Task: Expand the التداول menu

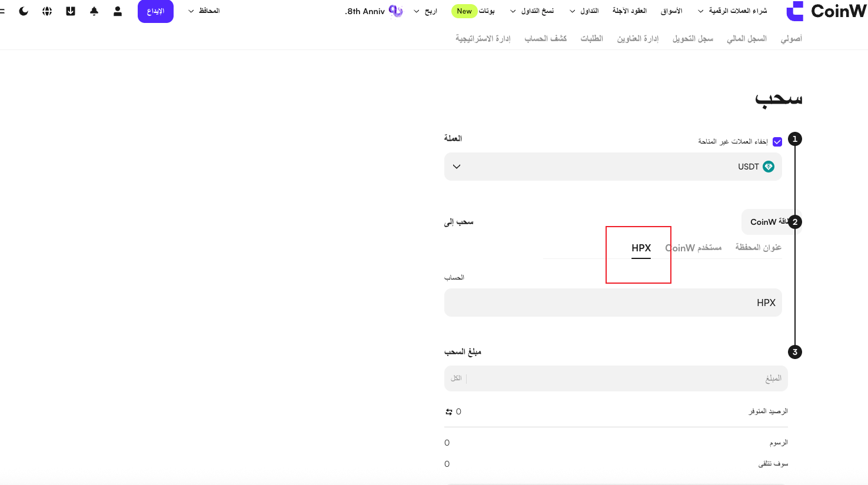Action: coord(584,11)
